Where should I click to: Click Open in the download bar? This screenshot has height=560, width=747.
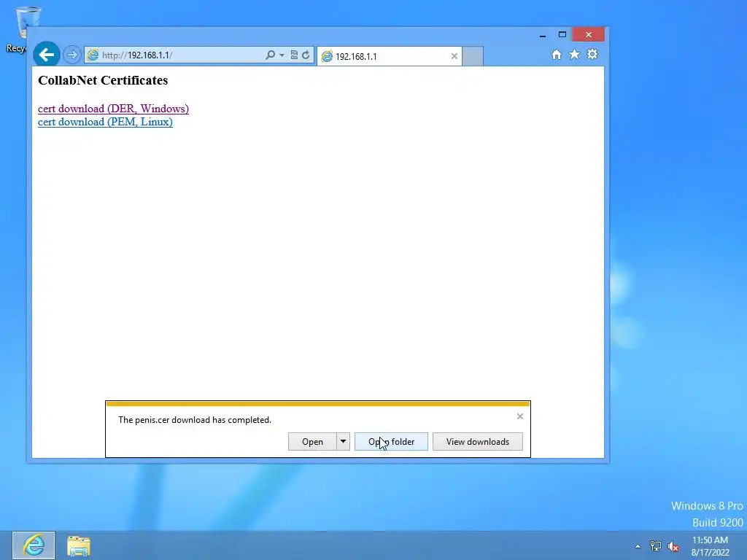[312, 441]
